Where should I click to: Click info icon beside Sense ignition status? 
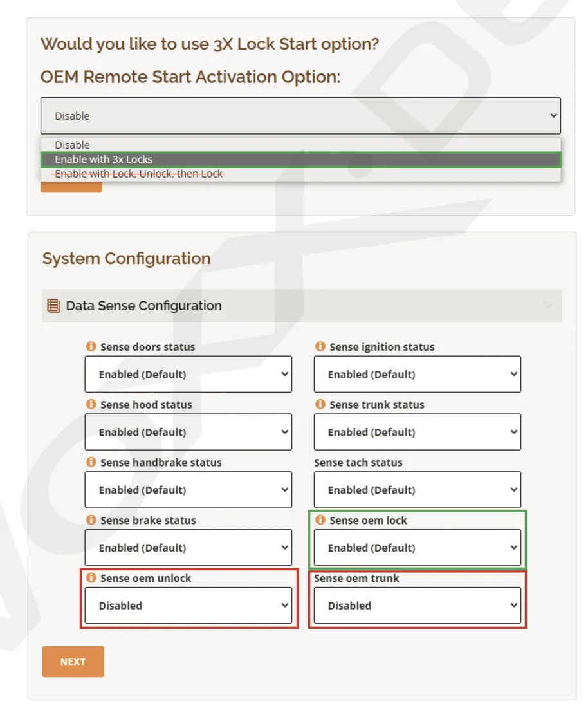tap(320, 347)
